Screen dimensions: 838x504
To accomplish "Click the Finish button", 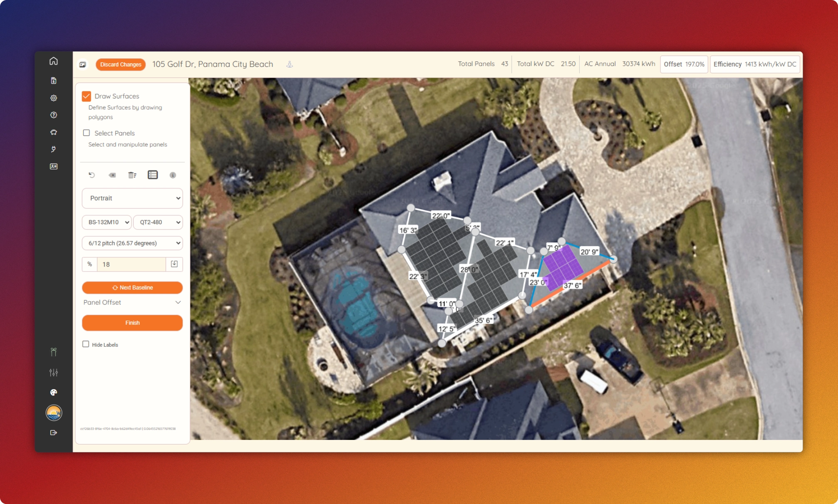I will pyautogui.click(x=131, y=322).
